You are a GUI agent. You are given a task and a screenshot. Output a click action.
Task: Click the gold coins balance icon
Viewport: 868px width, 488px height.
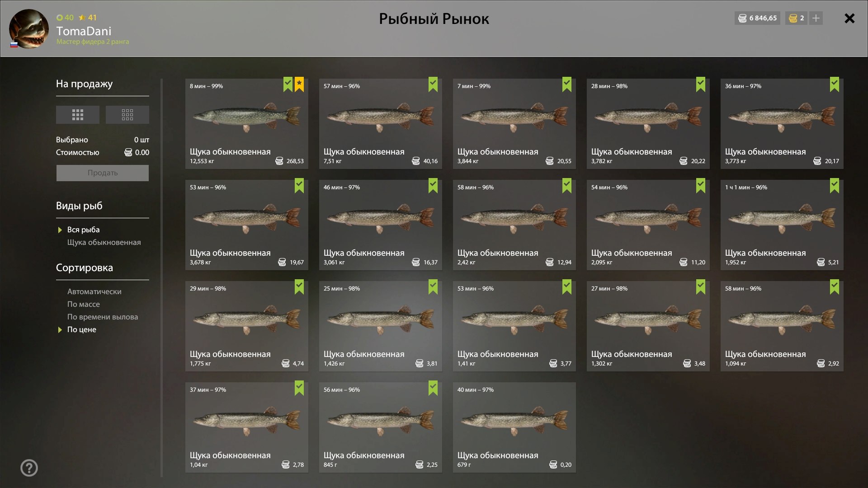click(x=793, y=18)
